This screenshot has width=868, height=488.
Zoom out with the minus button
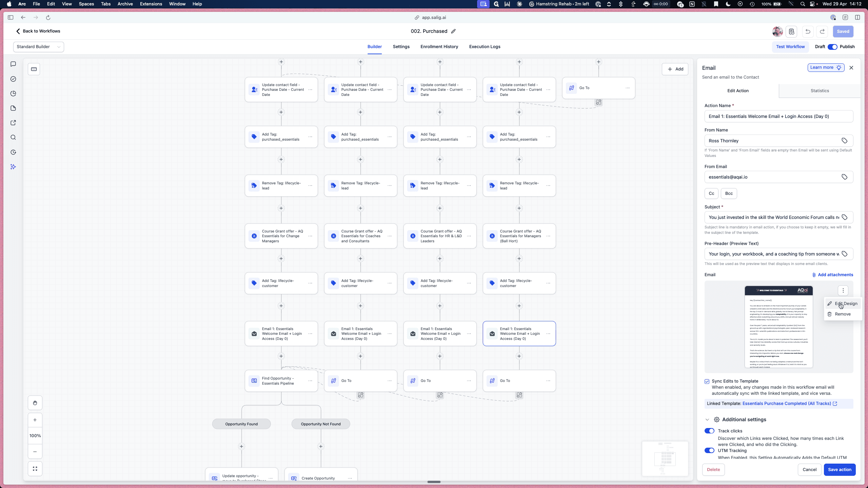point(35,452)
